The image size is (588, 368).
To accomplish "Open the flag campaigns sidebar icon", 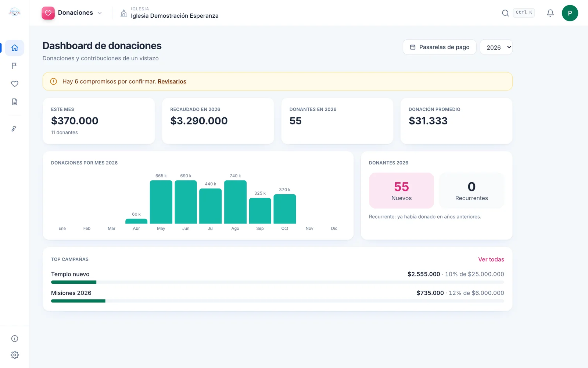I will click(x=15, y=66).
